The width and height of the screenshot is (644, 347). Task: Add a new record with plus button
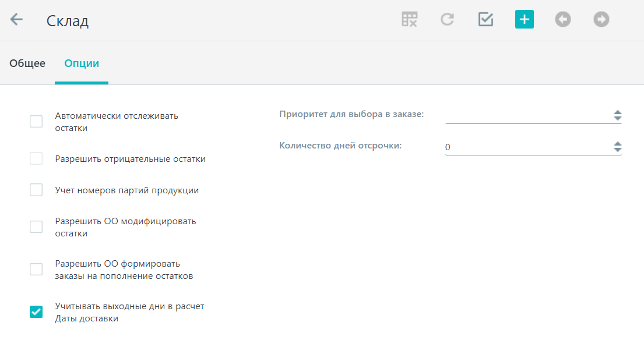tap(525, 19)
